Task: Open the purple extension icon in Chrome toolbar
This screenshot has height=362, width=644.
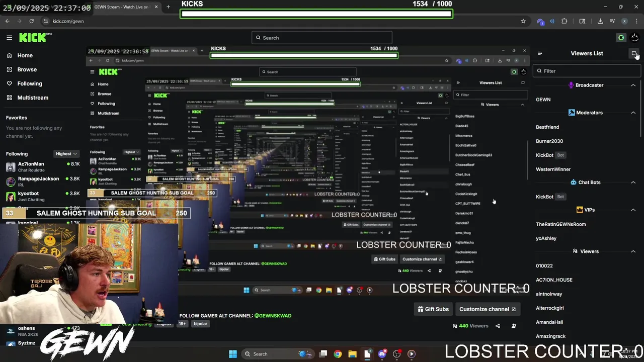Action: tap(540, 22)
